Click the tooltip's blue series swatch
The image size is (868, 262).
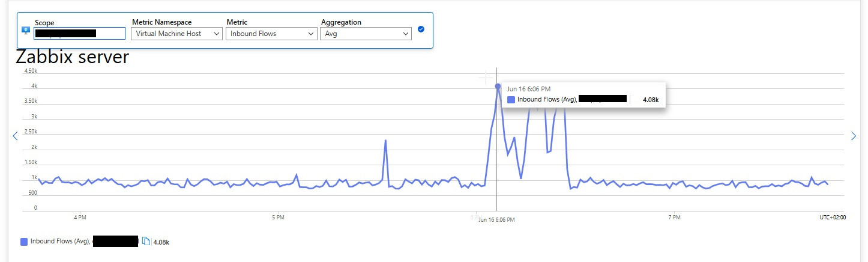511,100
